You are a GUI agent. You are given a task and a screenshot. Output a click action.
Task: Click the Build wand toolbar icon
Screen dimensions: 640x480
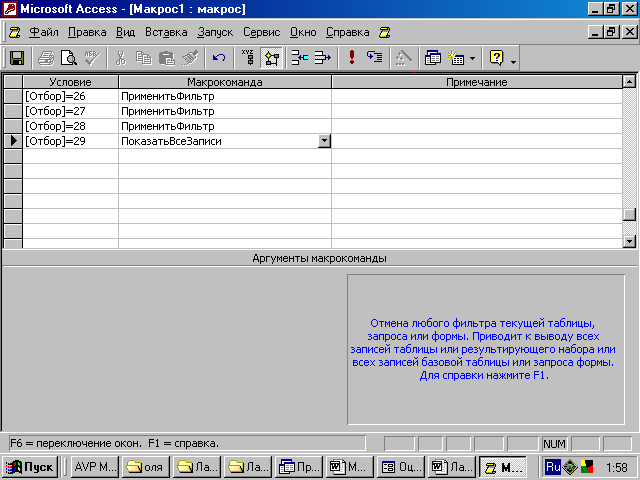pos(404,58)
